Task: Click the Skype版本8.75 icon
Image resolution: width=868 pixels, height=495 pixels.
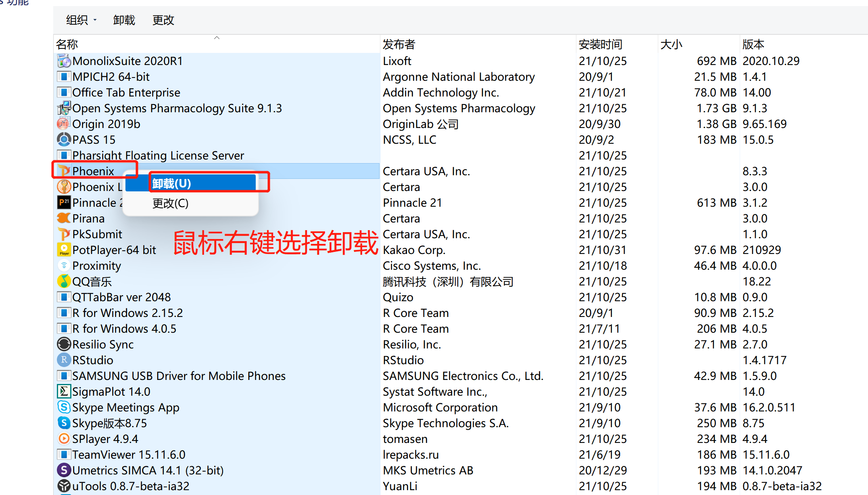Action: (64, 423)
